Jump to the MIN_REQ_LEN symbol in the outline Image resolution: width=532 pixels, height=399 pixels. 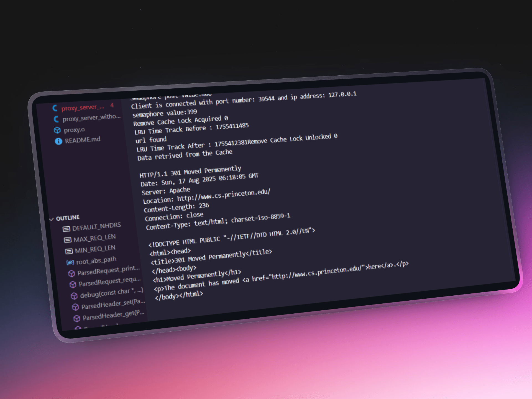(x=95, y=249)
